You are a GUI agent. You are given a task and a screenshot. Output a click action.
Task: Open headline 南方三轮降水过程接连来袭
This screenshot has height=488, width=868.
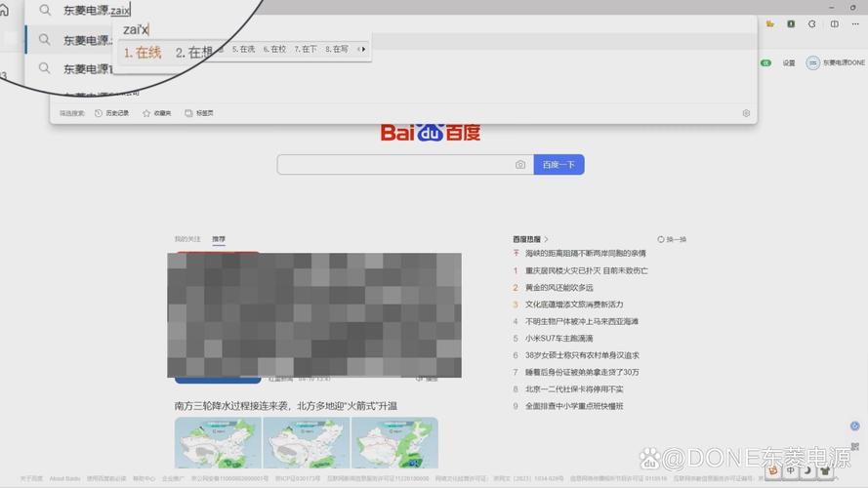point(286,406)
